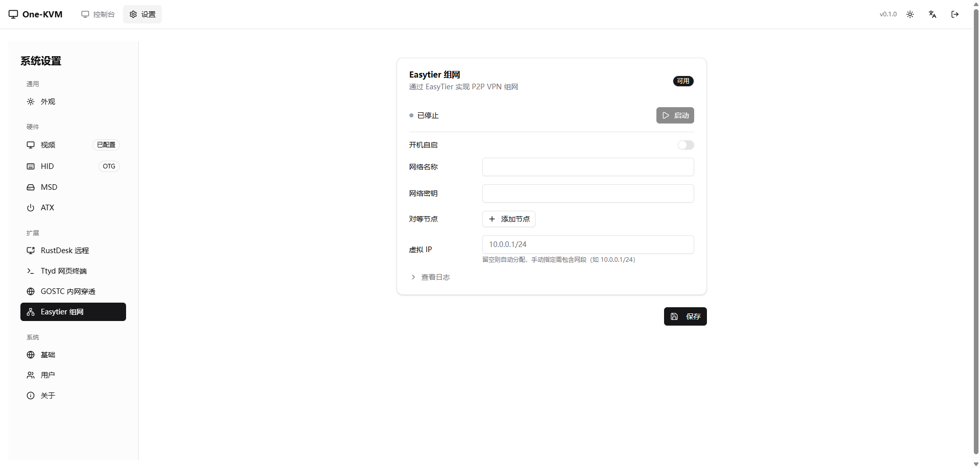Click the logout icon in header
The width and height of the screenshot is (980, 468).
pos(955,14)
